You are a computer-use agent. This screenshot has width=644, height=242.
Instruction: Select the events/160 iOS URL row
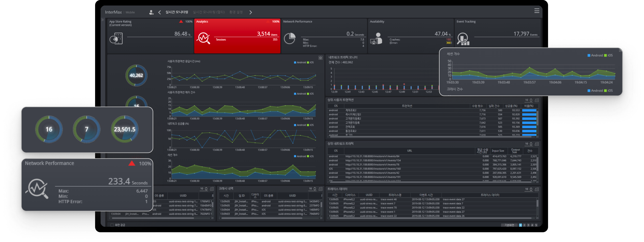pos(432,169)
